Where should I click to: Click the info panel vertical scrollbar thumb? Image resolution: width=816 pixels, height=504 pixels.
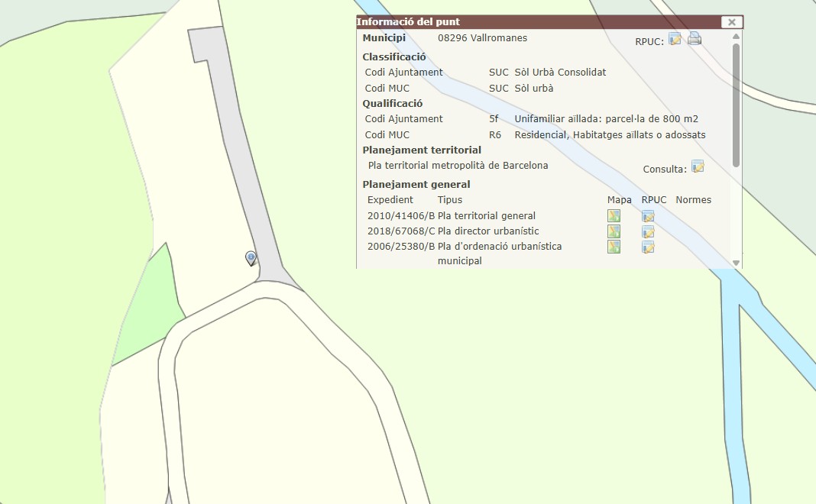click(736, 103)
